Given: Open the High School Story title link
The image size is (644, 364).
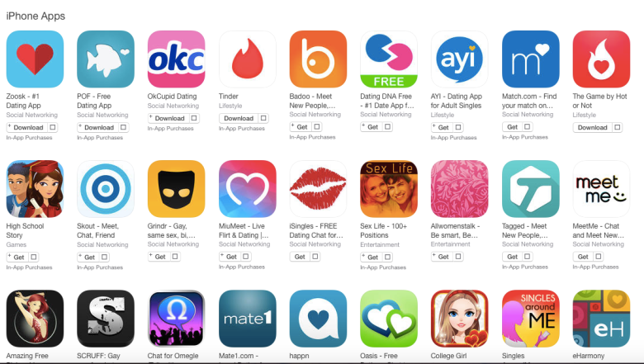Looking at the screenshot, I should point(25,230).
